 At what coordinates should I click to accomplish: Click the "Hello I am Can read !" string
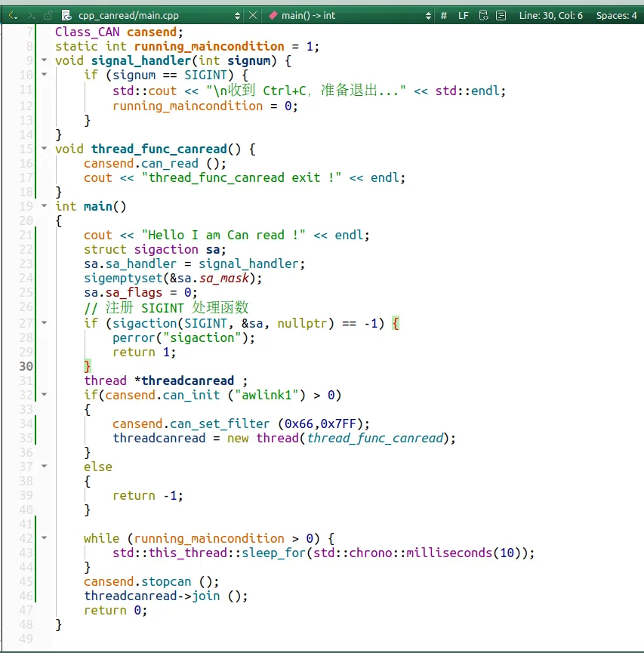coord(223,236)
